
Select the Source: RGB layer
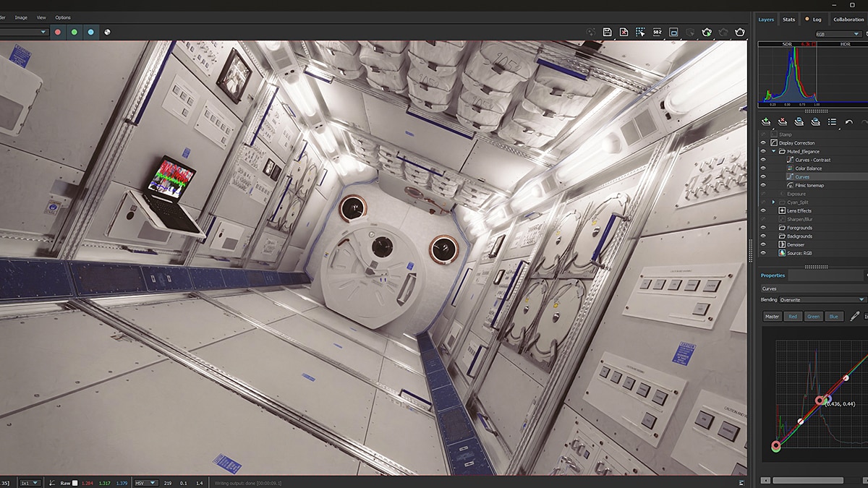799,253
